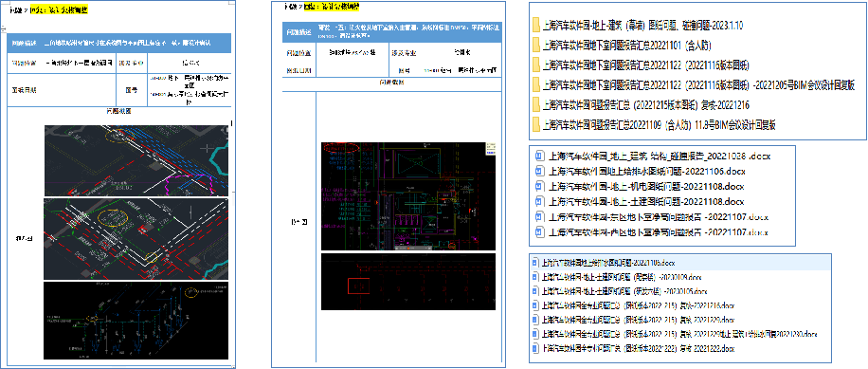This screenshot has height=369, width=868.
Task: Select 地上-土建图纸问题-20221108.docx file
Action: (x=640, y=201)
